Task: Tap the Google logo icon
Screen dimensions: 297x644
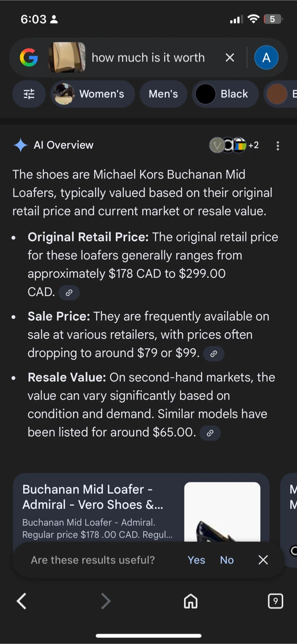Action: (x=29, y=58)
